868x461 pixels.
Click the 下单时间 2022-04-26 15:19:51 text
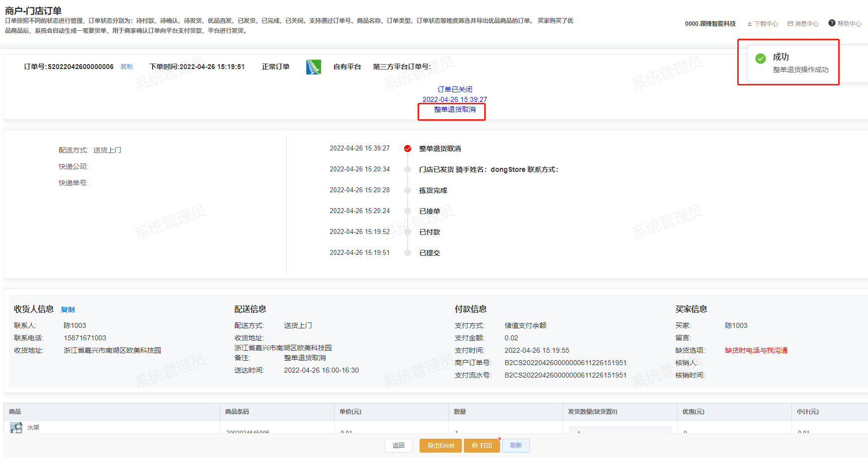pyautogui.click(x=197, y=67)
